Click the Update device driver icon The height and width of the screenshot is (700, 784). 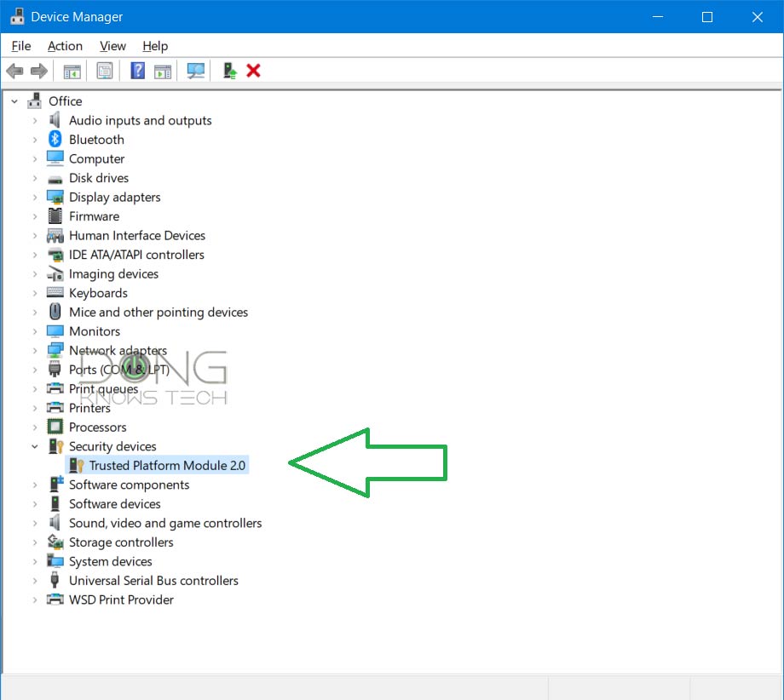229,71
